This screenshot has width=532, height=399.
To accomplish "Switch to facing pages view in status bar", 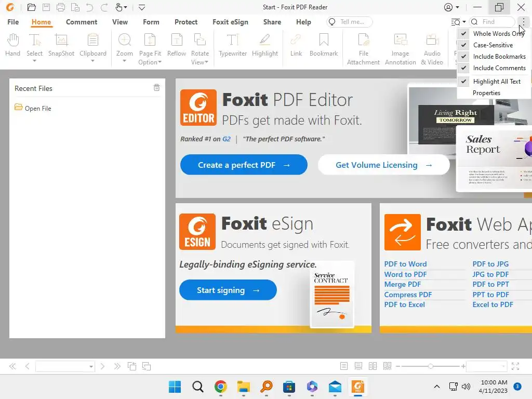I will pyautogui.click(x=373, y=366).
